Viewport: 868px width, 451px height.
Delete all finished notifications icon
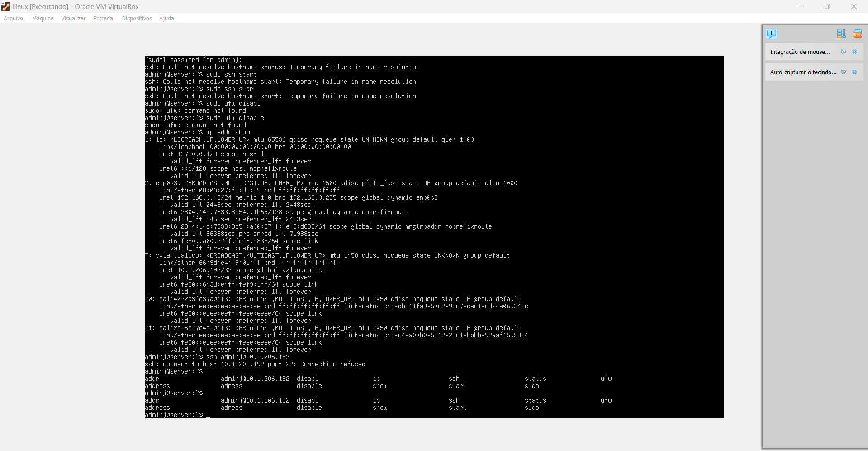[x=857, y=34]
